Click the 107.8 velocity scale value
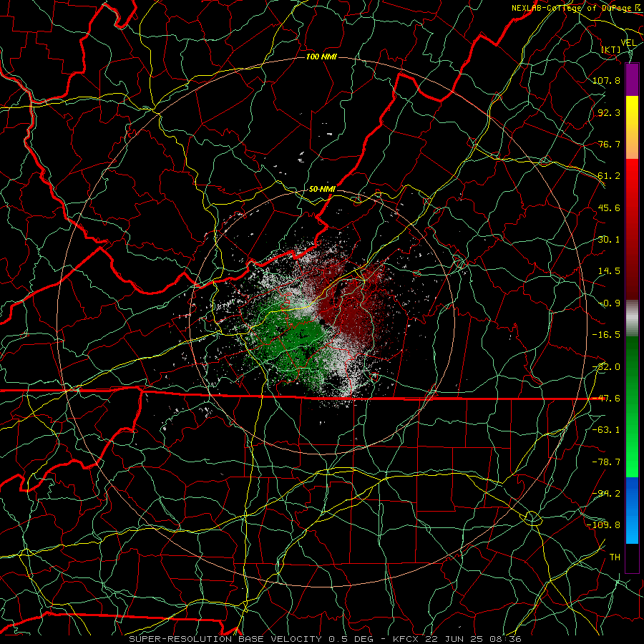644x644 pixels. 606,80
